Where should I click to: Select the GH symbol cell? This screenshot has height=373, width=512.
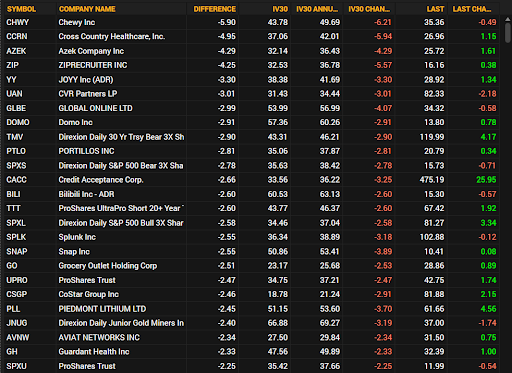coord(12,352)
